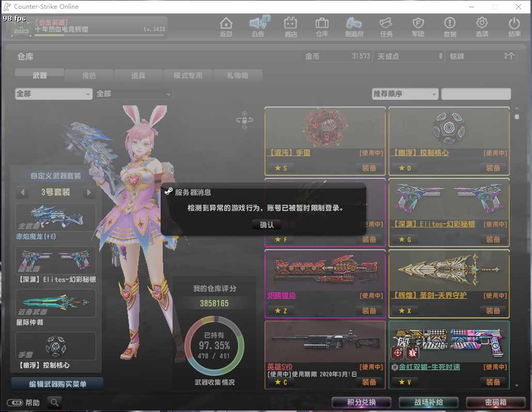Click the Steam icon in the 服务器消息 dialog

168,192
